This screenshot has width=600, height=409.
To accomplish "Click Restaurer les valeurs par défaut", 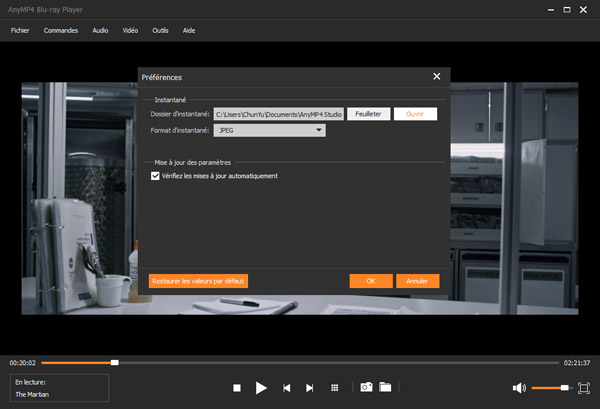I will pos(198,281).
